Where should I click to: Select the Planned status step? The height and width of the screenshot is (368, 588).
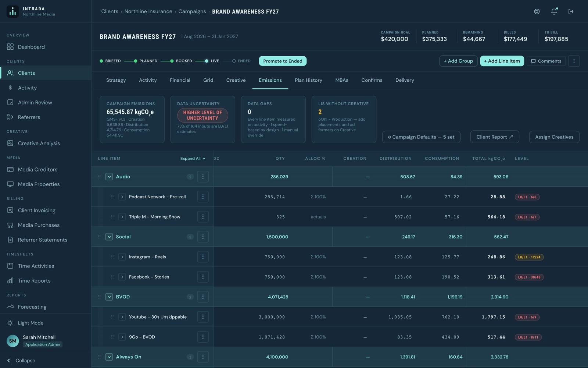point(146,61)
